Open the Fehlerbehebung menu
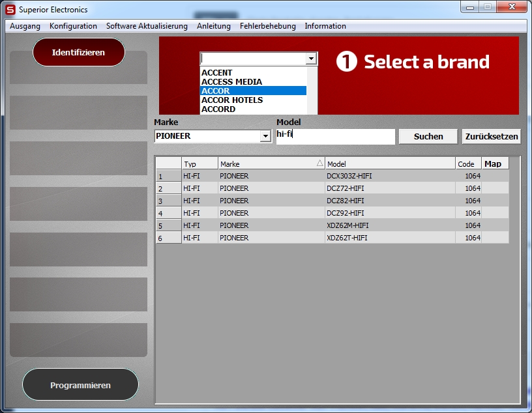This screenshot has width=532, height=413. click(267, 26)
